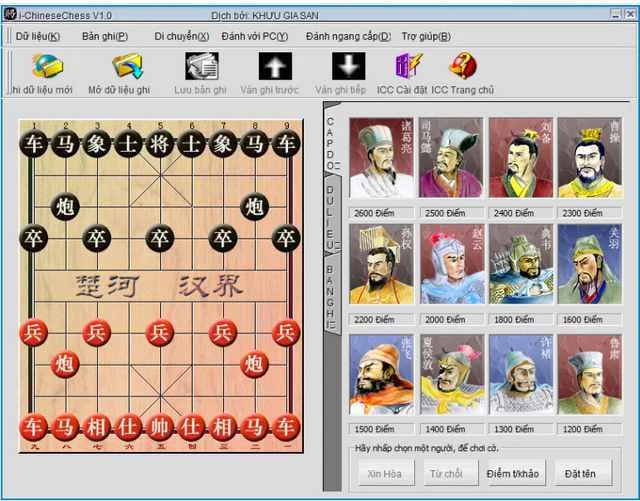The height and width of the screenshot is (501, 640).
Task: Choose the 2300 Điểm opponent portrait
Action: pos(590,158)
